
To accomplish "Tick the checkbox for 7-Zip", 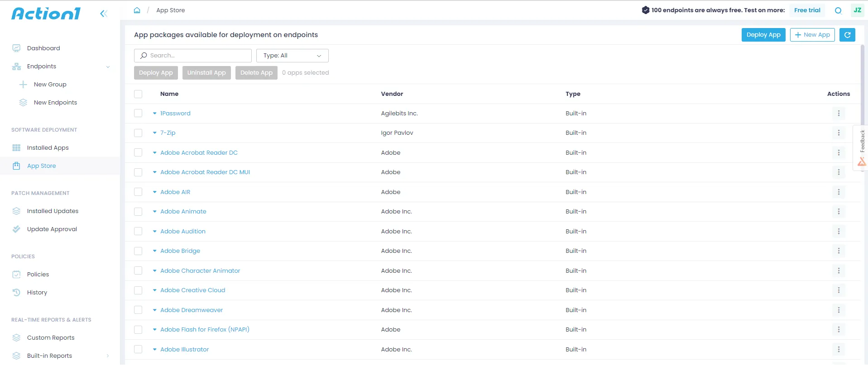I will pos(138,133).
